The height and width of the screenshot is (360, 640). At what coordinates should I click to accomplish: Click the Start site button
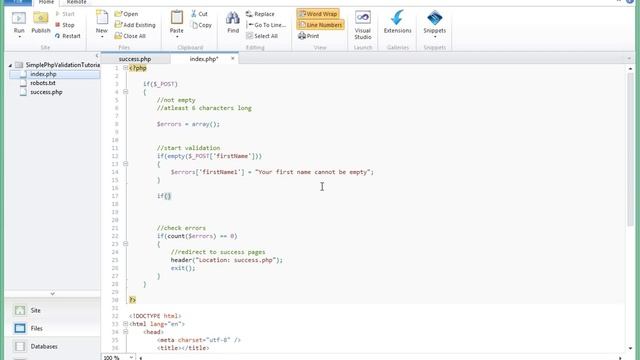pos(65,14)
